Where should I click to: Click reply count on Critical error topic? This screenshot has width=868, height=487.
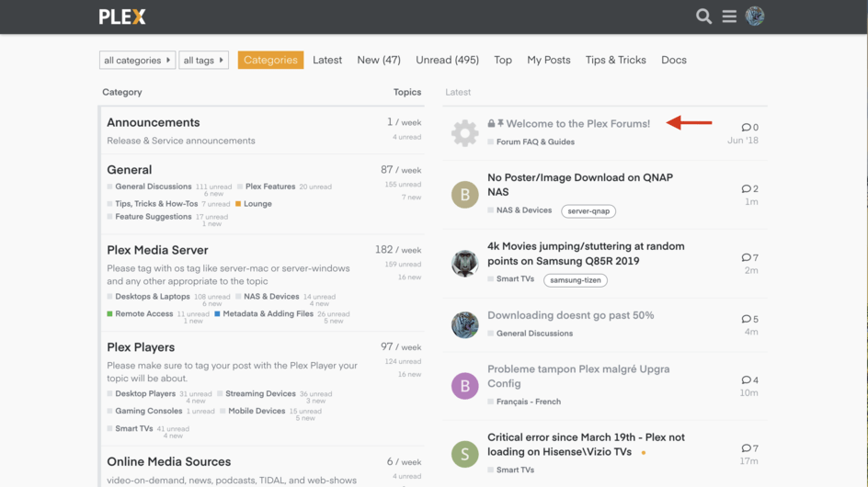tap(750, 448)
